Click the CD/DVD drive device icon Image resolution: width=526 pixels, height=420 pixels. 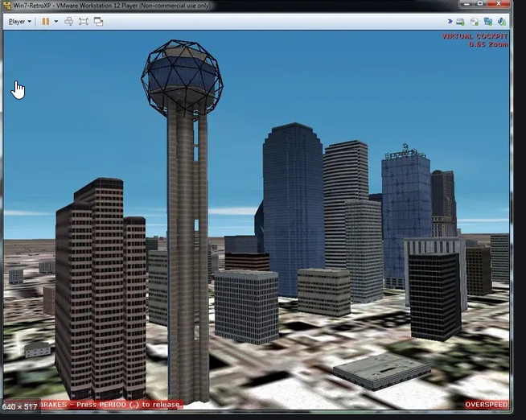475,22
